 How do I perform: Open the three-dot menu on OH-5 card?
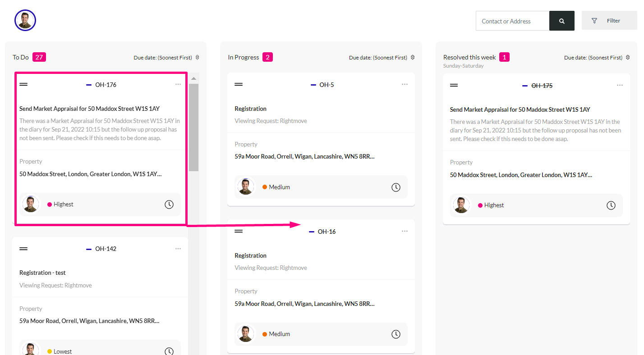pyautogui.click(x=405, y=84)
